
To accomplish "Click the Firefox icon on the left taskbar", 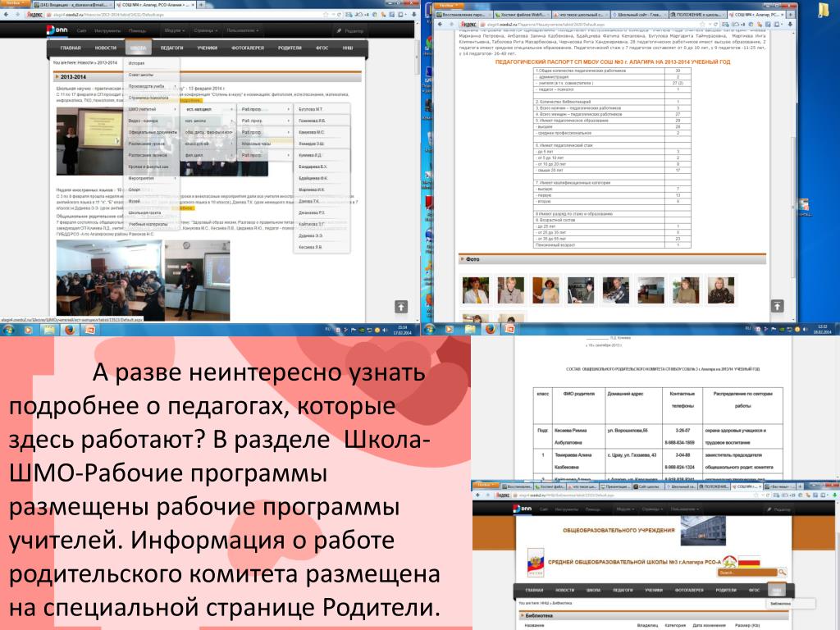I will click(69, 330).
